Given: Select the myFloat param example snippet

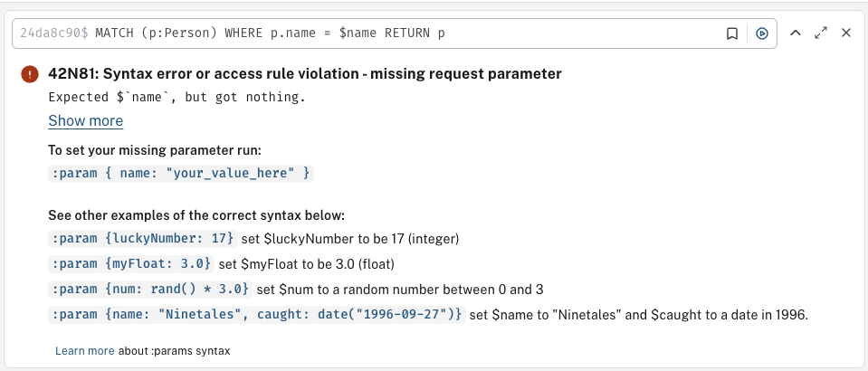Looking at the screenshot, I should tap(131, 264).
